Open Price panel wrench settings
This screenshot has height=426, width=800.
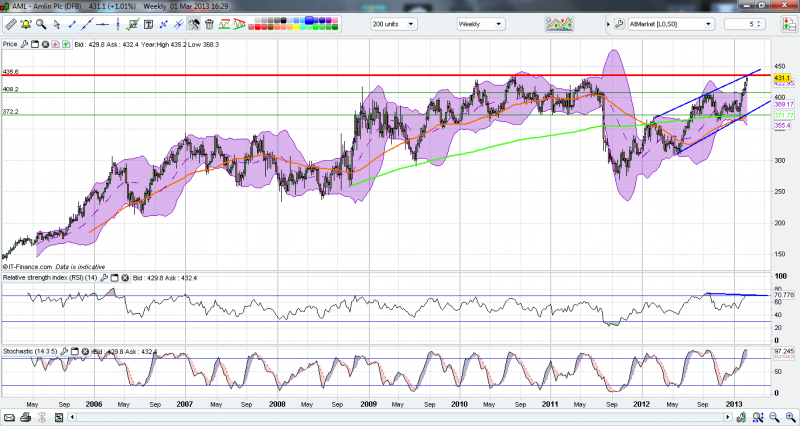tap(23, 45)
